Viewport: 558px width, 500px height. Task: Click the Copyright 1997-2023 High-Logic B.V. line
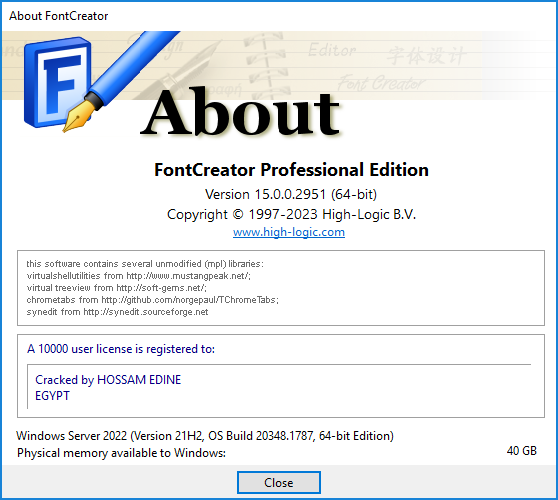(291, 214)
